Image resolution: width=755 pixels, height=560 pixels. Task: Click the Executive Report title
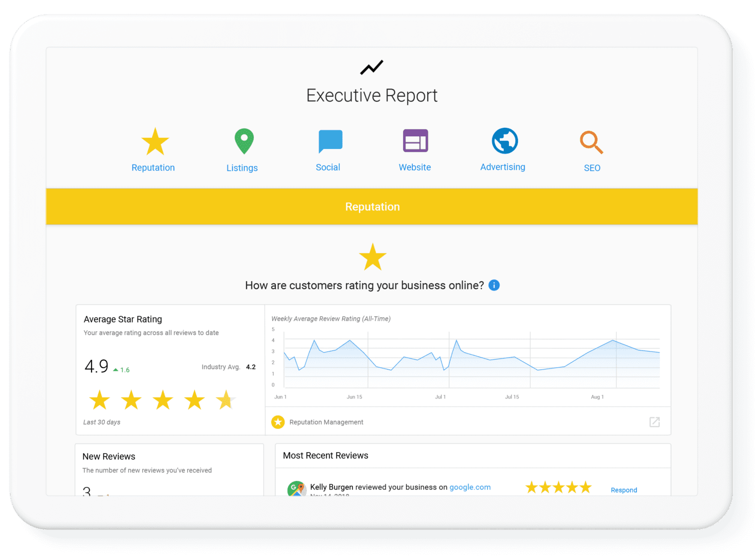[372, 96]
